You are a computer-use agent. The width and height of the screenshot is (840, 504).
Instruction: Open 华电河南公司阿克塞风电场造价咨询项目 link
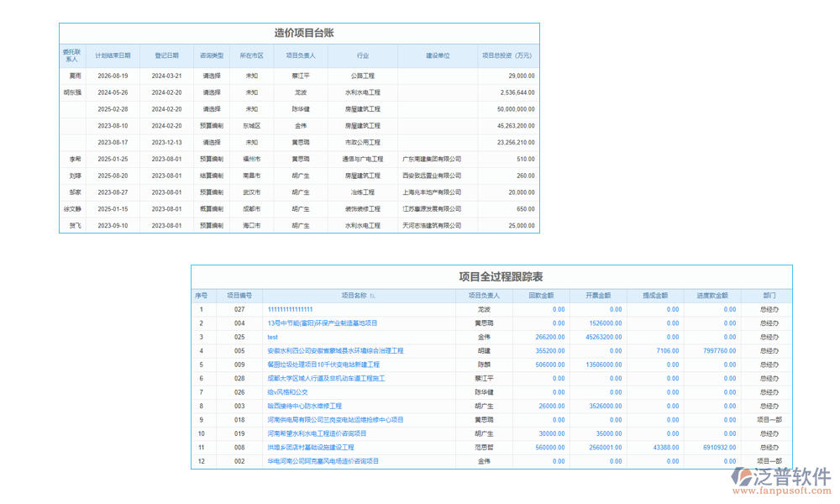point(323,461)
